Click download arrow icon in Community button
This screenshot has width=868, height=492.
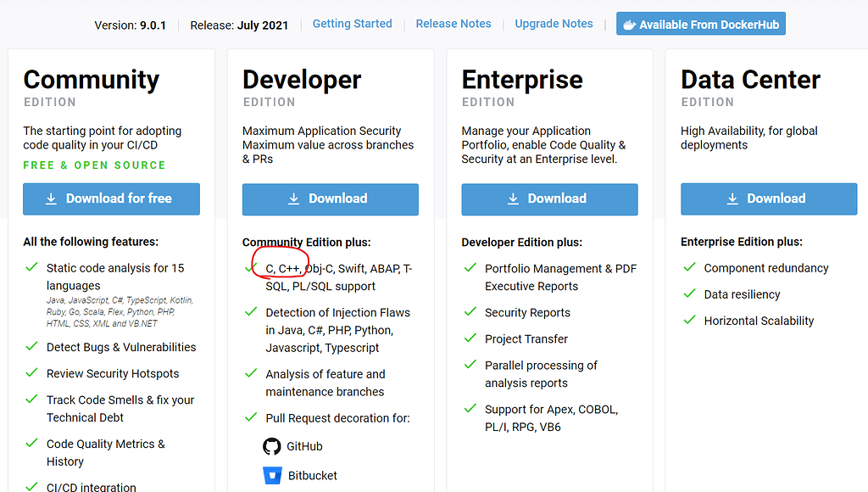tap(51, 198)
